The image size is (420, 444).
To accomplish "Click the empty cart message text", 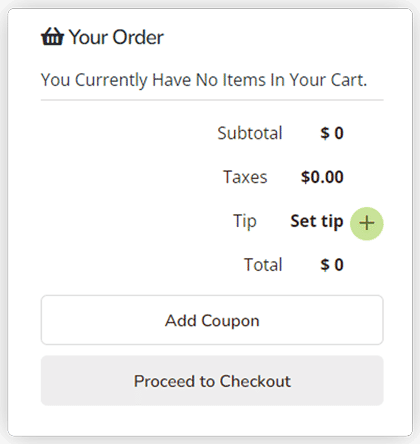I will point(204,80).
